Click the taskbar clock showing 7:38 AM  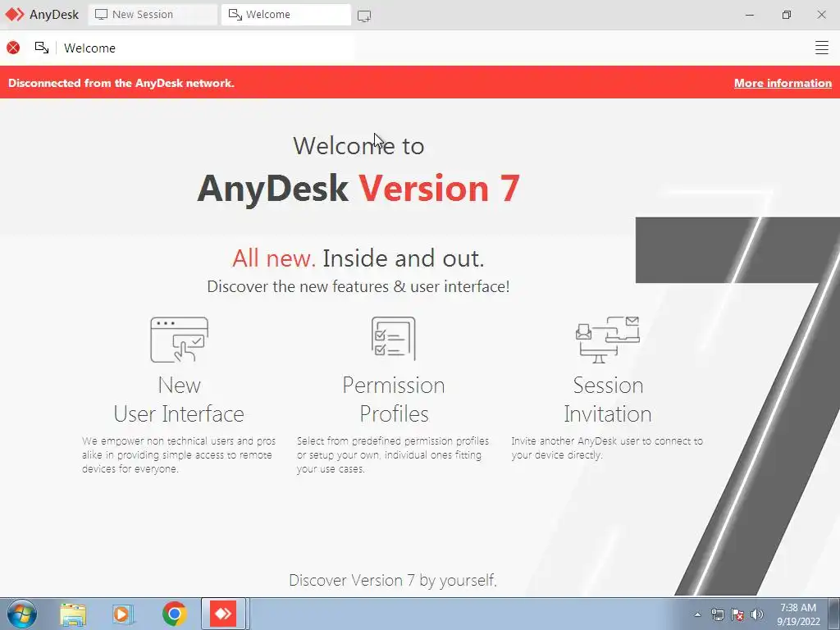coord(798,614)
